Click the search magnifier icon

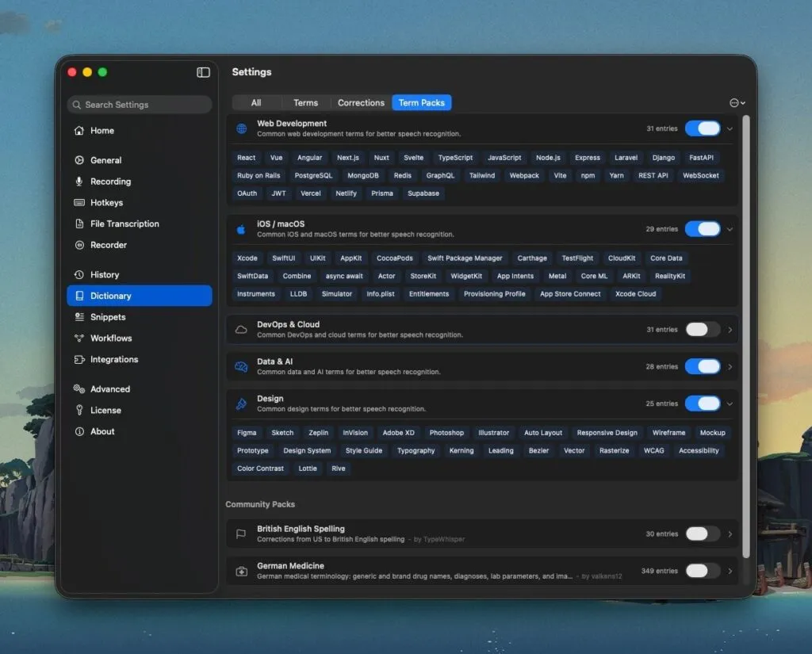(77, 105)
